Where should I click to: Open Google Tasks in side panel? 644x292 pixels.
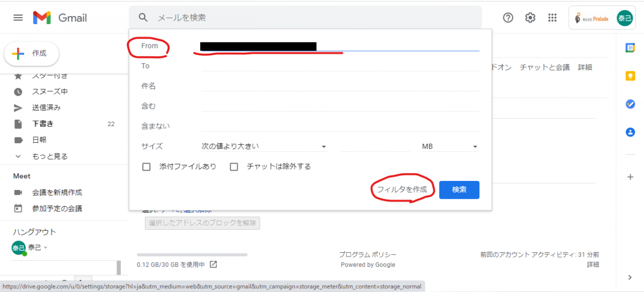pyautogui.click(x=631, y=104)
